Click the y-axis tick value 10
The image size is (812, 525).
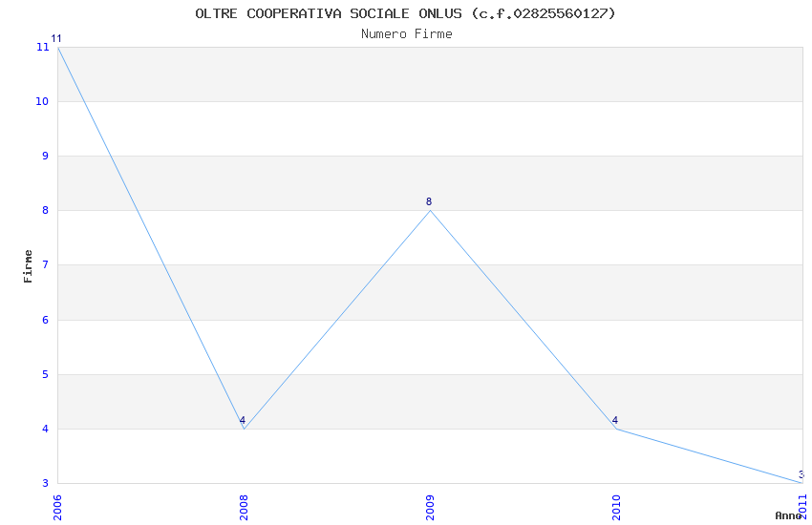tap(42, 101)
